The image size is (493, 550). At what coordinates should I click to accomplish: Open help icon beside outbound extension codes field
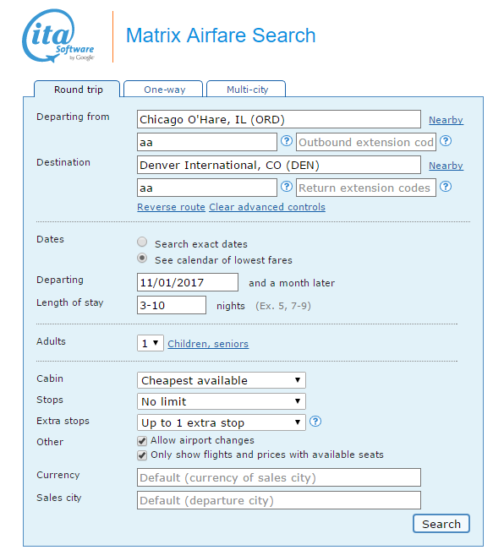[x=446, y=141]
